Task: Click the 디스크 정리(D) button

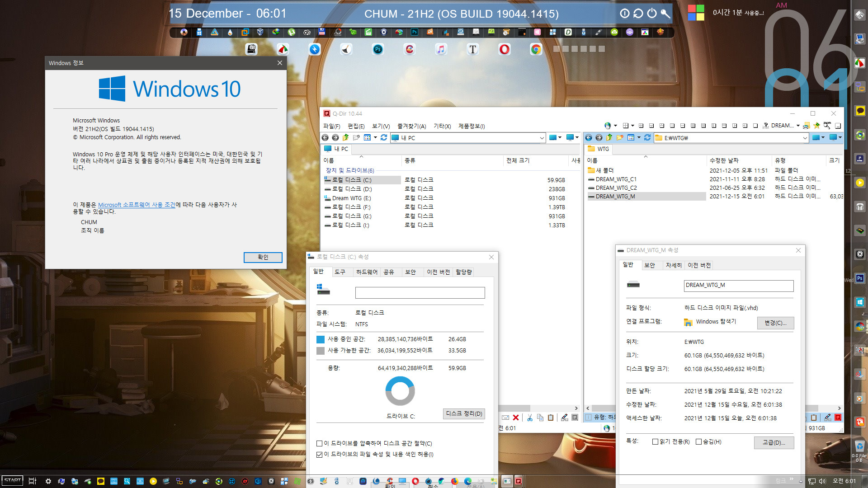Action: tap(464, 413)
